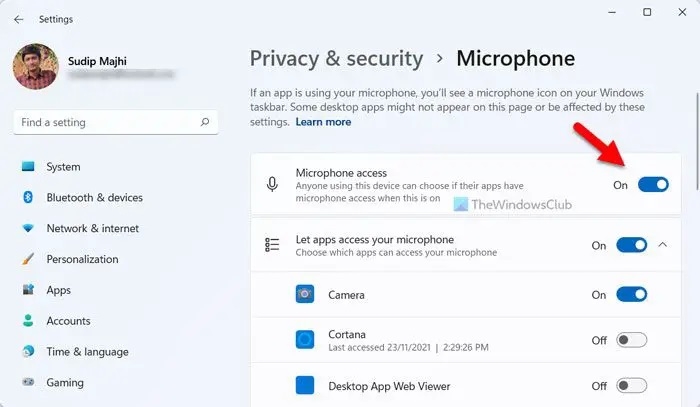The height and width of the screenshot is (407, 700).
Task: Enable microphone for Cortana toggle
Action: click(x=632, y=340)
